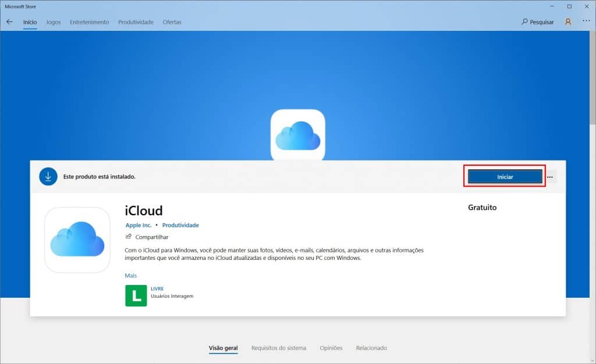Viewport: 596px width, 364px height.
Task: Open the Produtividade category link
Action: [180, 225]
